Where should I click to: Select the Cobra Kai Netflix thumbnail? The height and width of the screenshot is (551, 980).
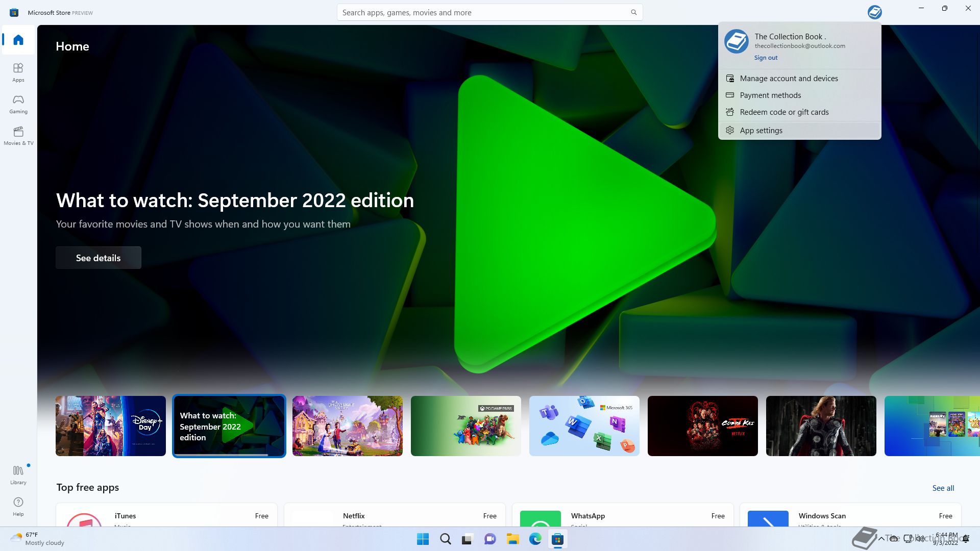(703, 426)
